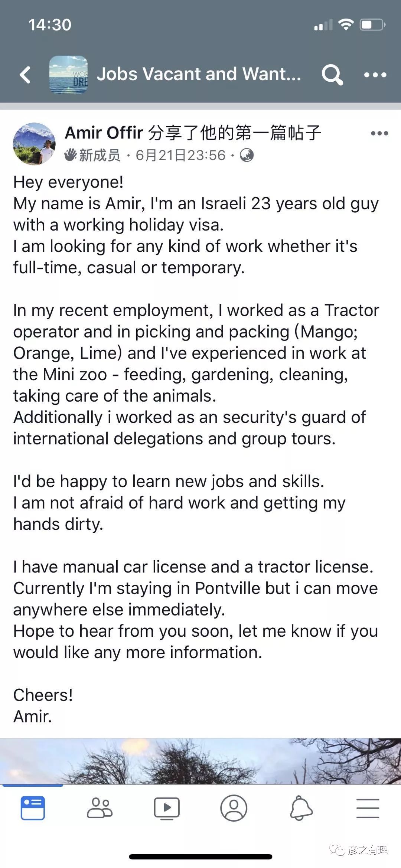Go to the Profile tab
Image resolution: width=401 pixels, height=868 pixels.
click(234, 808)
